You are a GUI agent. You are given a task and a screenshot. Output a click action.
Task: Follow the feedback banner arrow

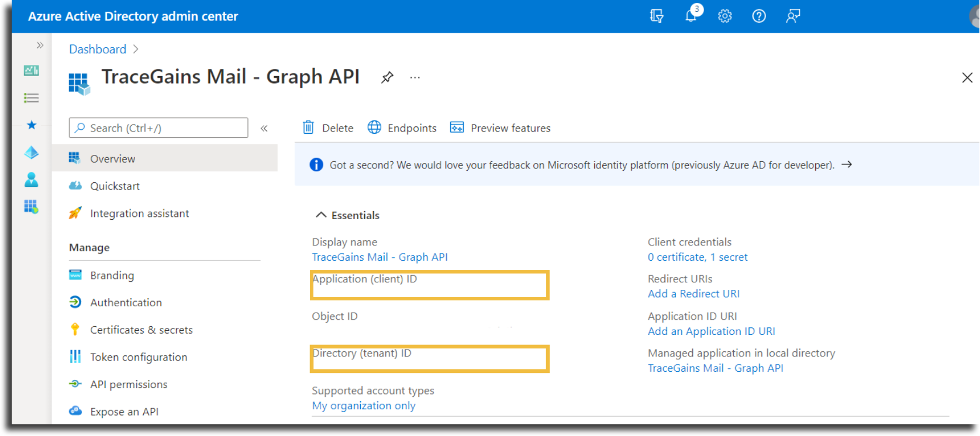tap(847, 165)
